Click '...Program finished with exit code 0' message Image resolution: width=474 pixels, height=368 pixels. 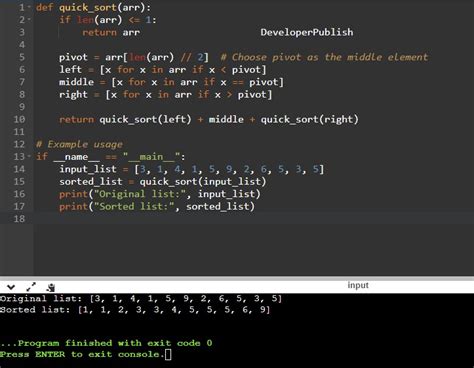tap(106, 343)
